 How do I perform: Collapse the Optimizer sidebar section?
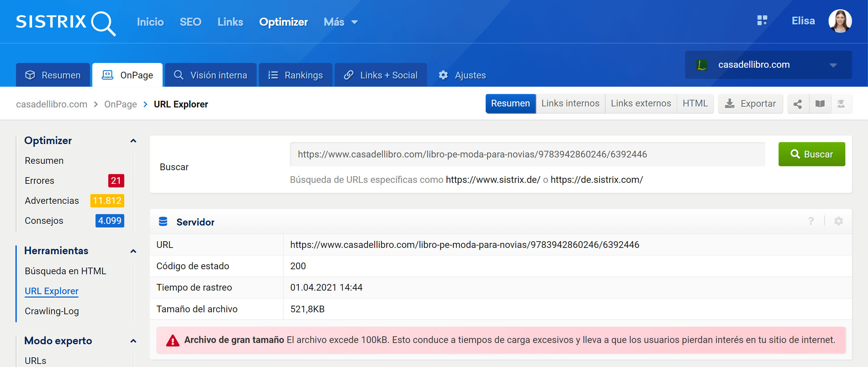point(133,141)
